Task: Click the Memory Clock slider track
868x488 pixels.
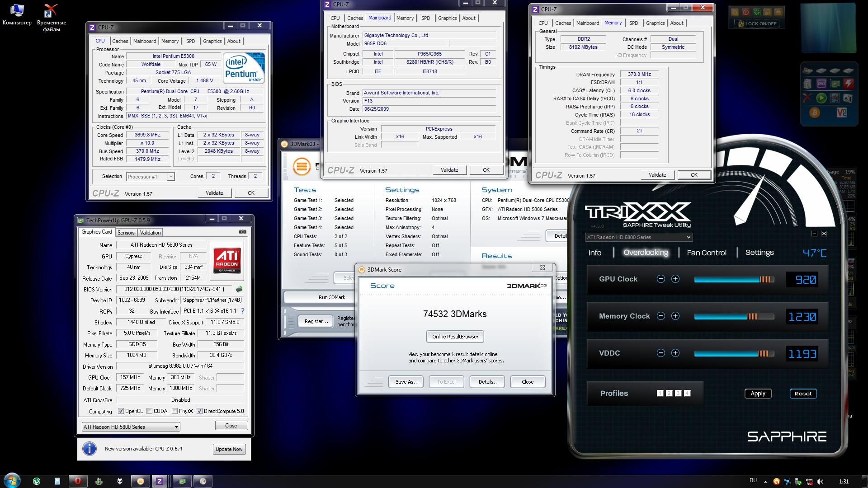Action: (x=734, y=316)
